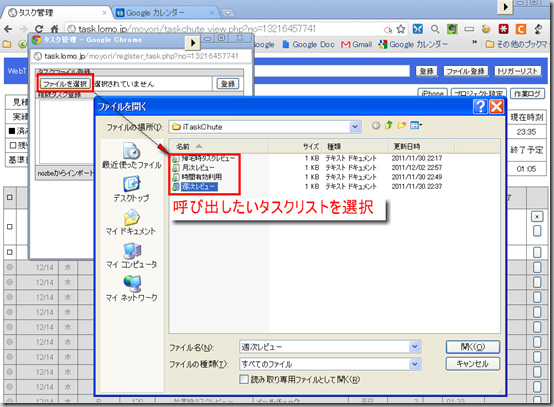Expand hidden bookmarks chevron
The height and width of the screenshot is (407, 554).
coord(475,43)
